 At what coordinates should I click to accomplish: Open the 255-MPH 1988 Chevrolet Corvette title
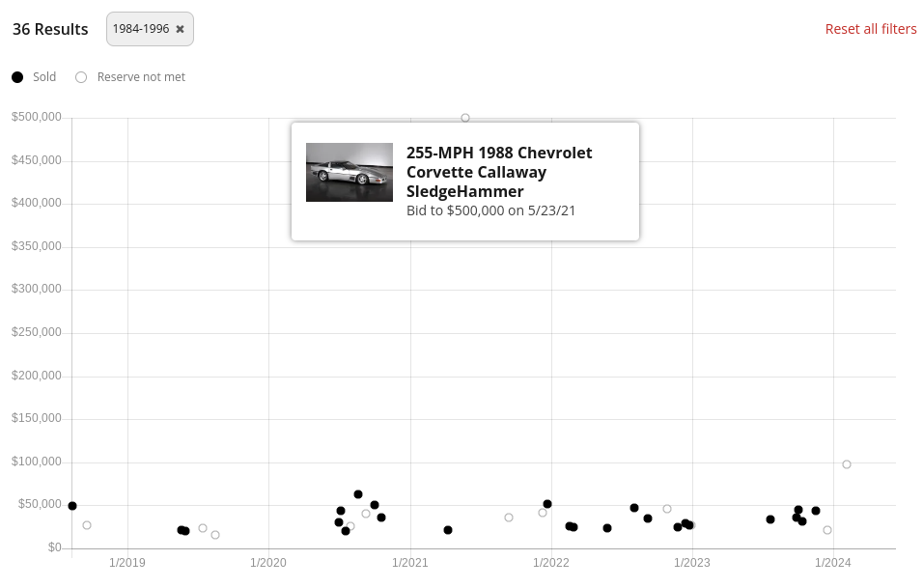pyautogui.click(x=499, y=172)
